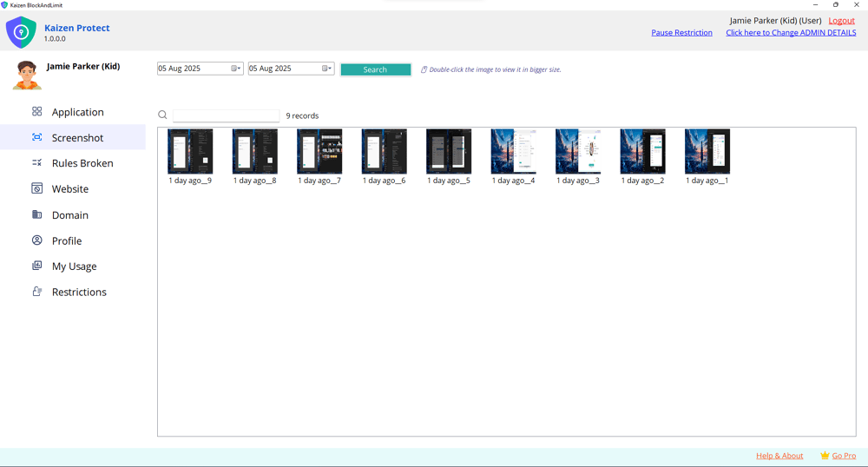Click inside the records filter text field
The image size is (868, 467).
pyautogui.click(x=226, y=115)
